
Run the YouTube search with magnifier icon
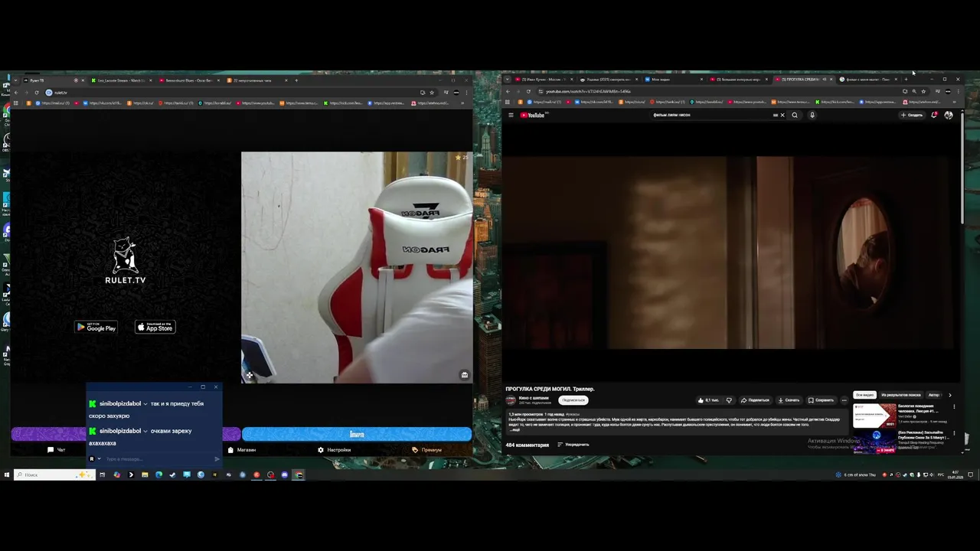[795, 115]
